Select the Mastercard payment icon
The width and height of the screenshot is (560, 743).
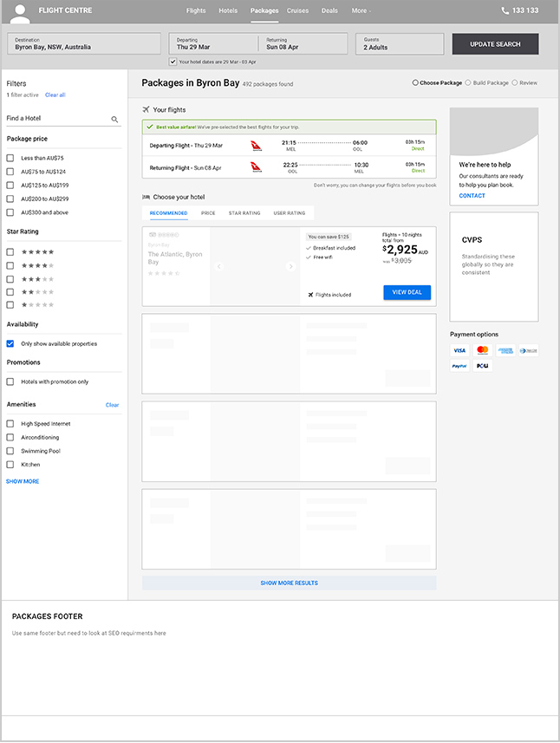(x=483, y=350)
